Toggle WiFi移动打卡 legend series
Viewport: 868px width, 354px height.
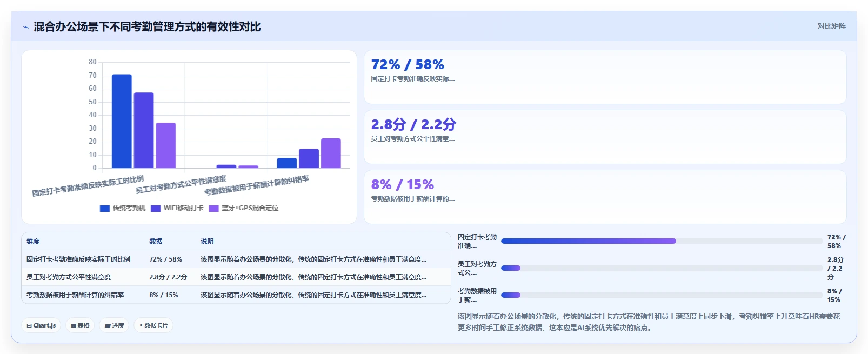(x=177, y=208)
